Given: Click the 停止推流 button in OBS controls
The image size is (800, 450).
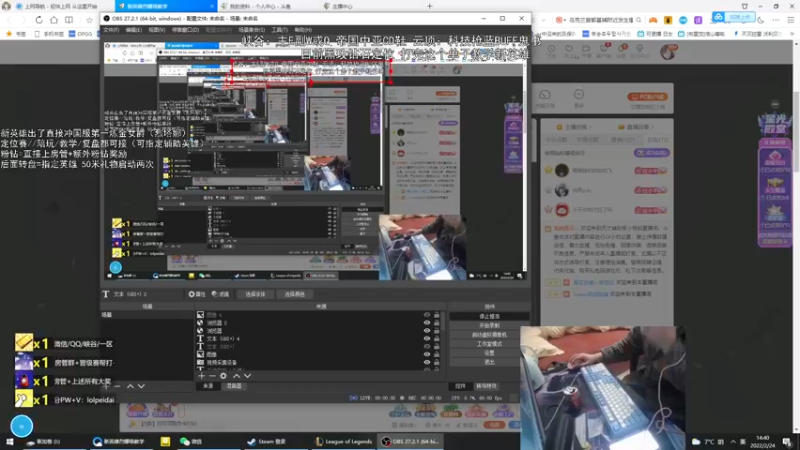Looking at the screenshot, I should pyautogui.click(x=489, y=316).
